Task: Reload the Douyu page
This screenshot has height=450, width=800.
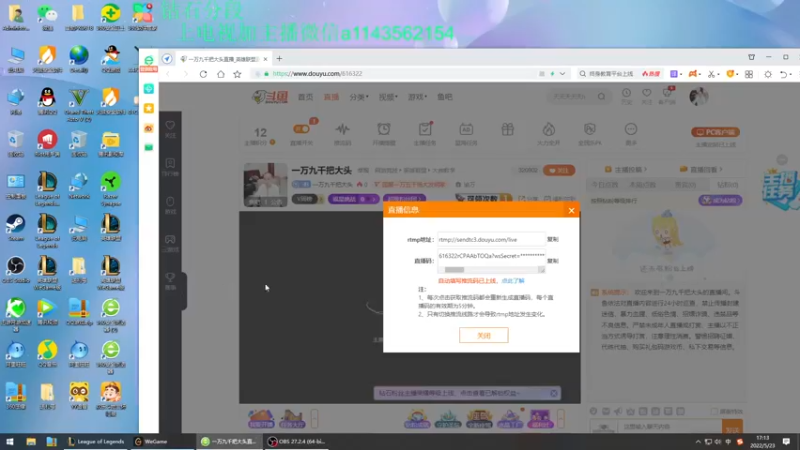Action: [x=203, y=74]
